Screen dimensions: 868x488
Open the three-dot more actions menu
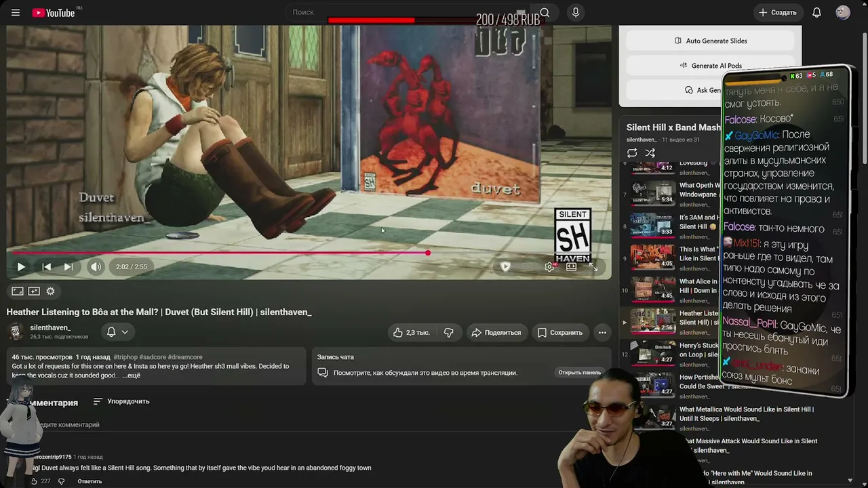click(x=602, y=332)
